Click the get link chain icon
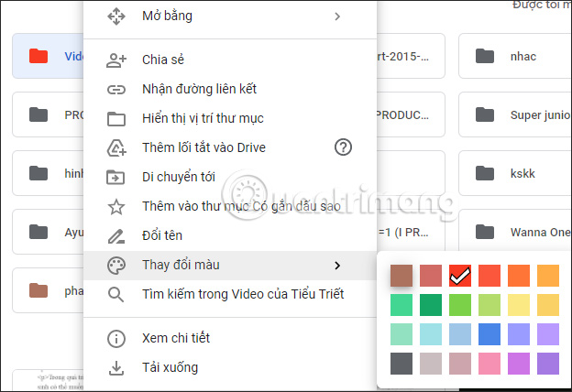The image size is (572, 392). (x=116, y=89)
